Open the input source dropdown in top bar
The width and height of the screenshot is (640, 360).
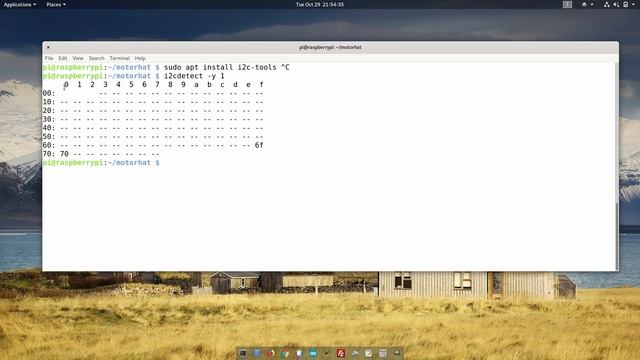[587, 4]
